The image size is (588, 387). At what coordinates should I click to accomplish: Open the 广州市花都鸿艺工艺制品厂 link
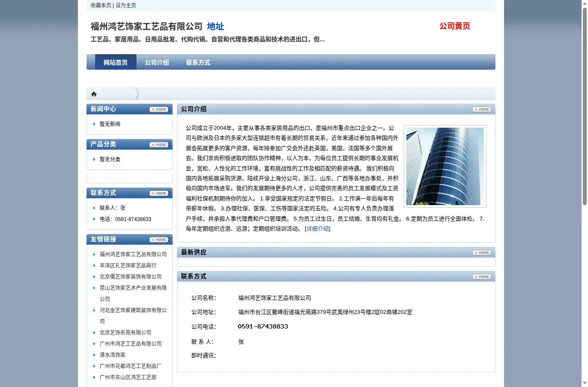pyautogui.click(x=131, y=366)
